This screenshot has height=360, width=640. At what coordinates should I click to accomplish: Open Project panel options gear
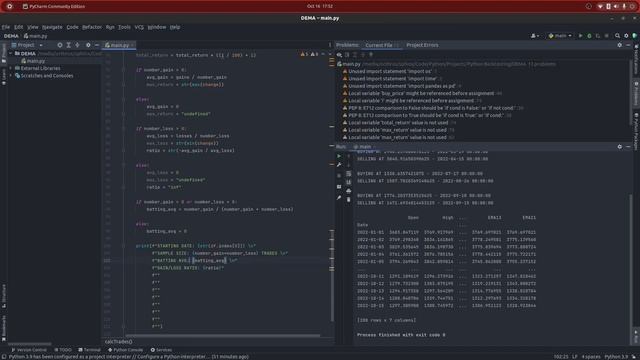pos(88,45)
